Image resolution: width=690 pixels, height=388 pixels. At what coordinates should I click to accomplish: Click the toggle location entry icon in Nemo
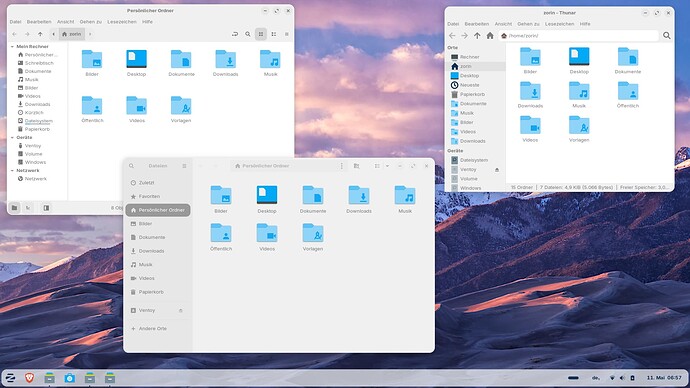point(235,34)
